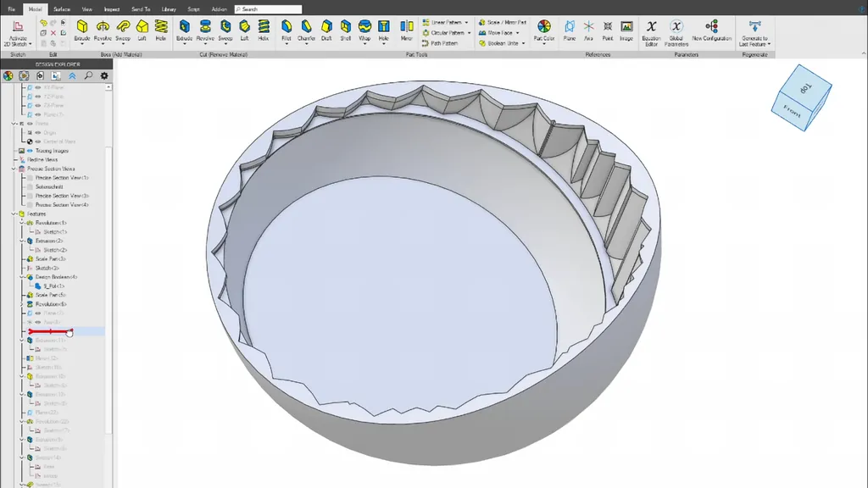Open the Linear Pattern dropdown arrow
Image resolution: width=868 pixels, height=488 pixels.
point(466,23)
